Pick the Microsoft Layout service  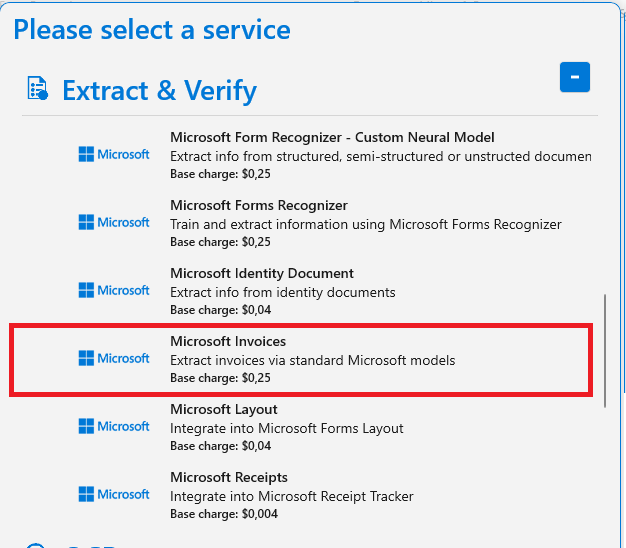coord(224,409)
